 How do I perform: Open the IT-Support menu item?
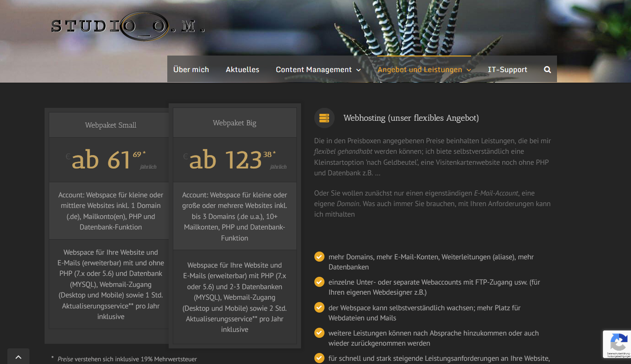[x=507, y=70]
